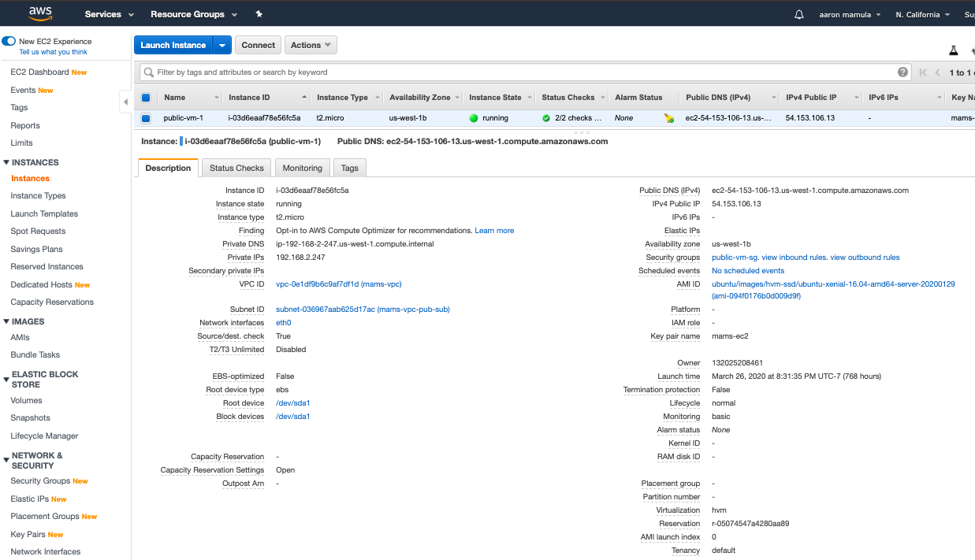This screenshot has height=560, width=975.
Task: Click the 'view outbound rules' link
Action: click(865, 258)
